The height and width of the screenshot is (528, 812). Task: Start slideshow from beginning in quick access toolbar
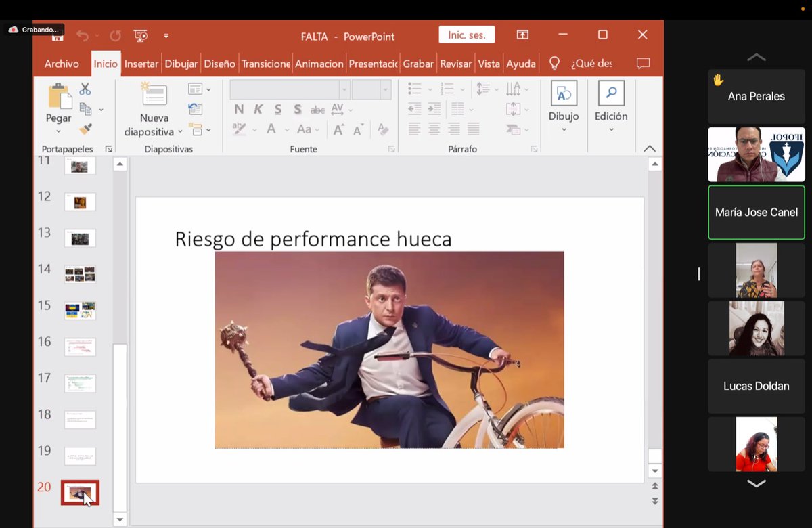(141, 35)
